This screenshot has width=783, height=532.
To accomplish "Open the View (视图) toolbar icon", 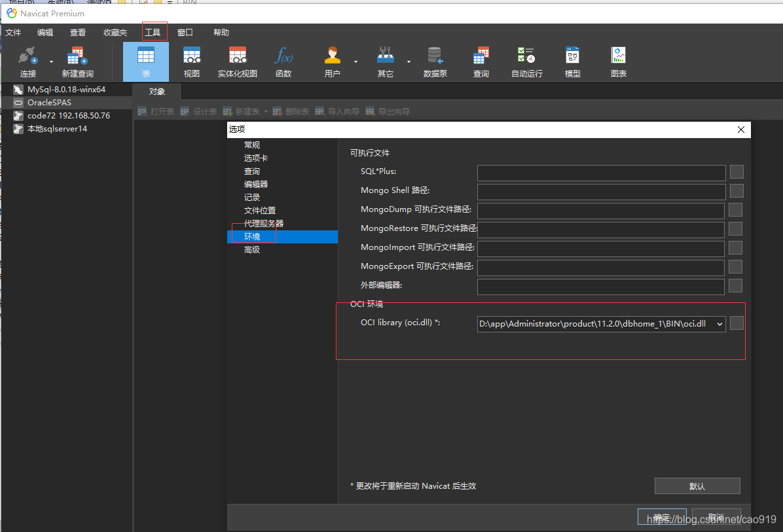I will click(192, 62).
